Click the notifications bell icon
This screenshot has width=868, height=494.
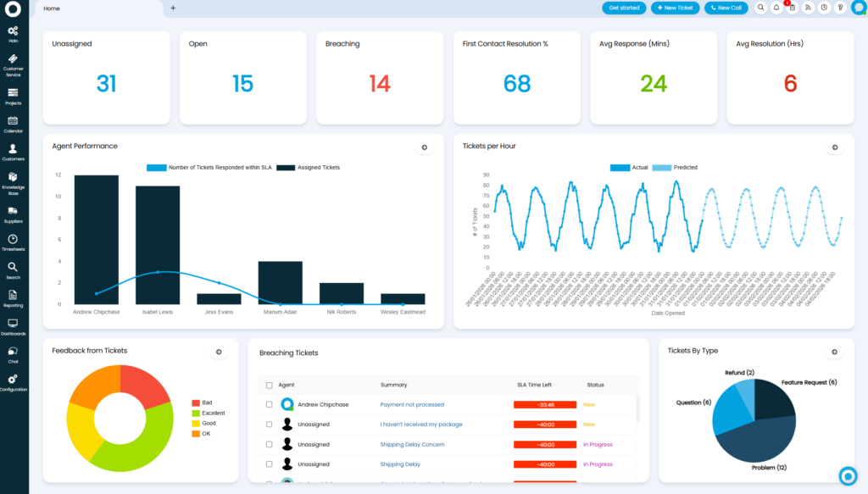click(776, 8)
